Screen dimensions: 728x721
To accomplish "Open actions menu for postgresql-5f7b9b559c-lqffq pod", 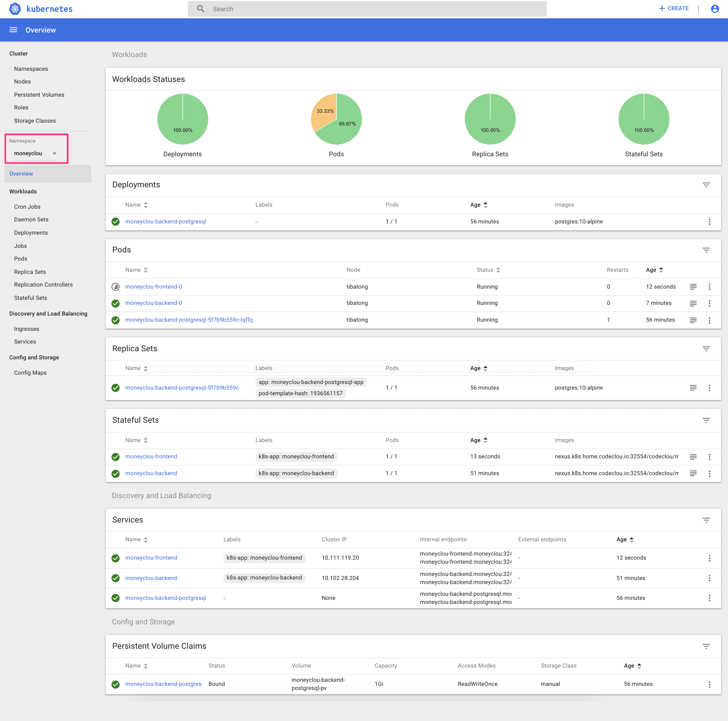I will click(709, 320).
